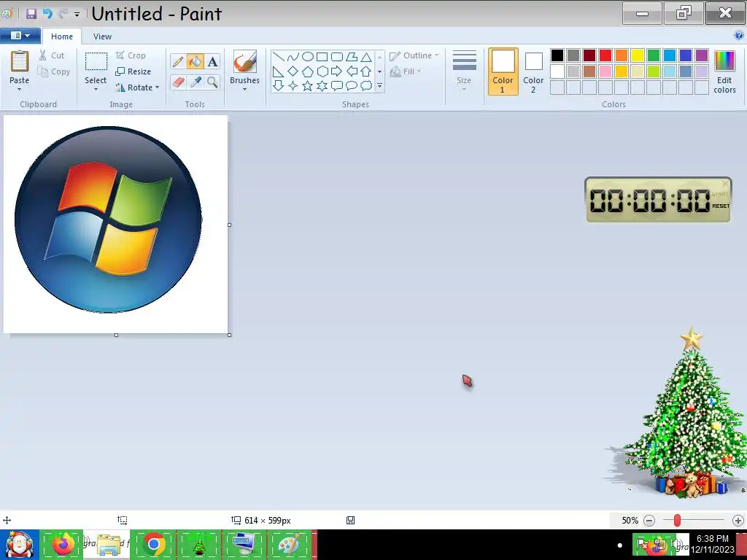Choose the Right triangle shape
This screenshot has height=560, width=747.
(279, 71)
